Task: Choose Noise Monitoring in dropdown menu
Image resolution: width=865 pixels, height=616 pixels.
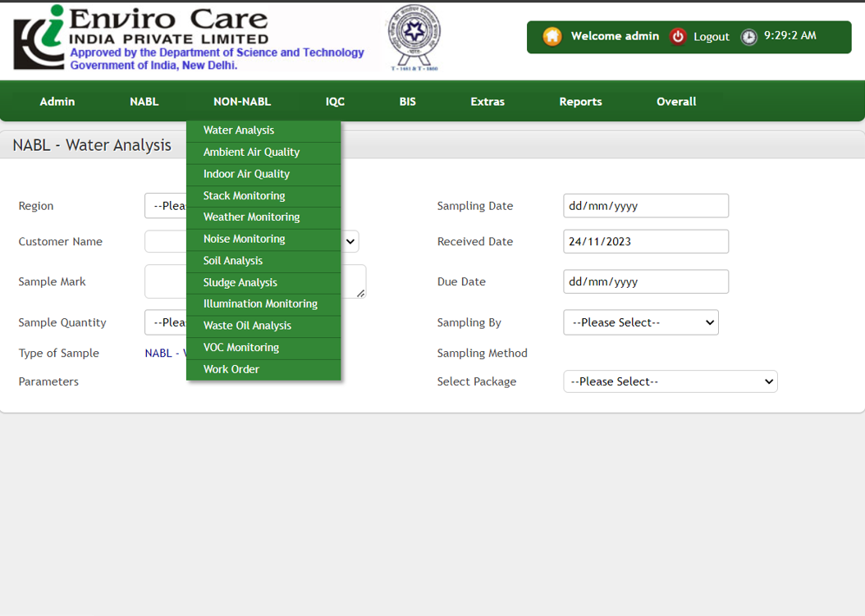Action: (x=244, y=239)
